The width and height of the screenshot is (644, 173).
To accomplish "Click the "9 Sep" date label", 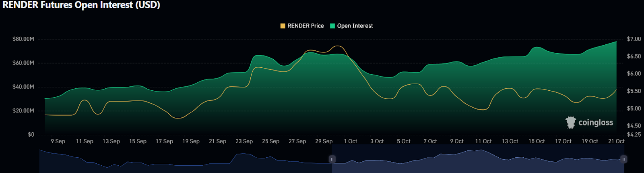I will (58, 141).
